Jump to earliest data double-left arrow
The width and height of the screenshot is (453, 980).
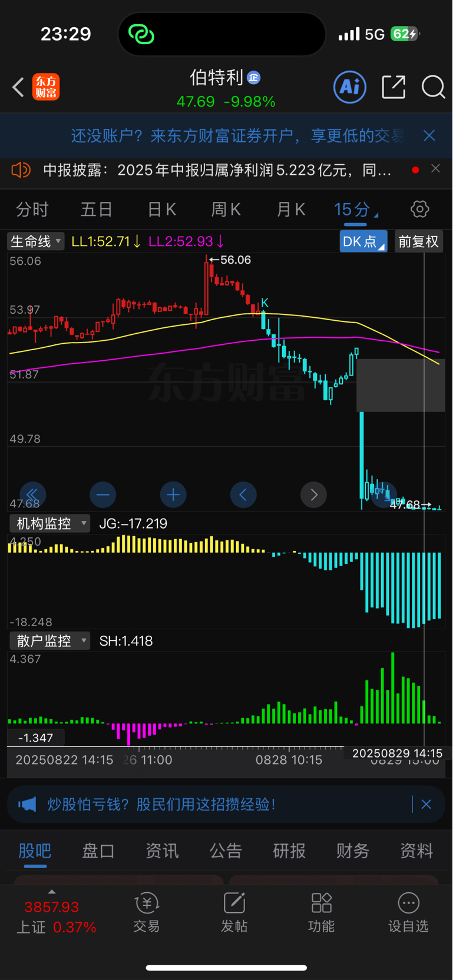point(32,494)
